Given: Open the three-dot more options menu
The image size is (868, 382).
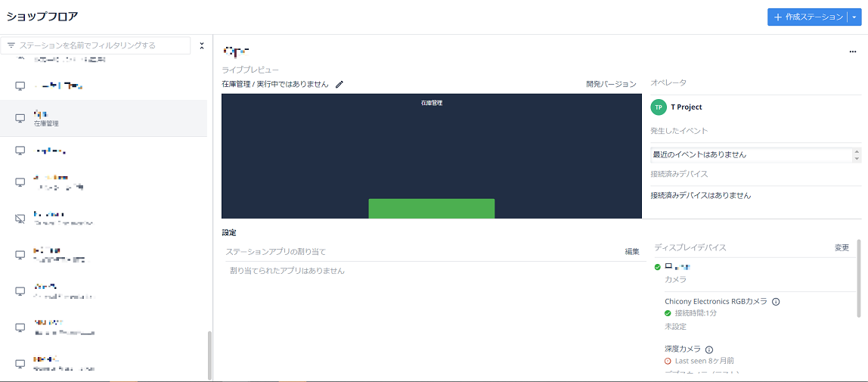Looking at the screenshot, I should (853, 52).
